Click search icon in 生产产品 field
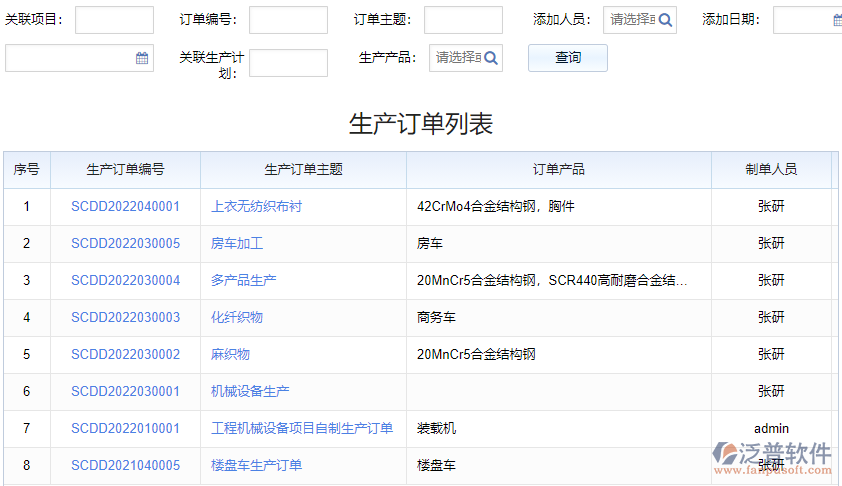The height and width of the screenshot is (486, 842). [490, 58]
